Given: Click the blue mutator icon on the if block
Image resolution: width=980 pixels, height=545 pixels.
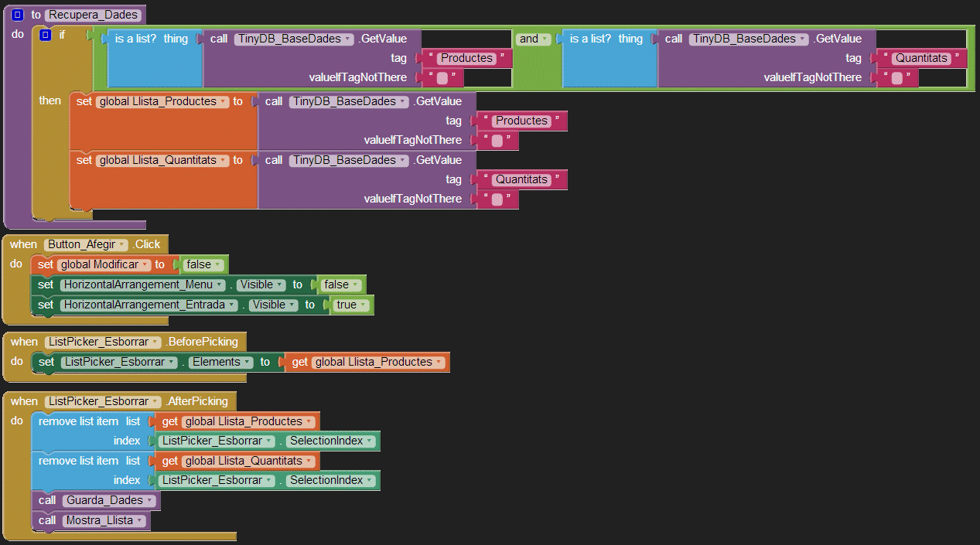Looking at the screenshot, I should pyautogui.click(x=45, y=35).
